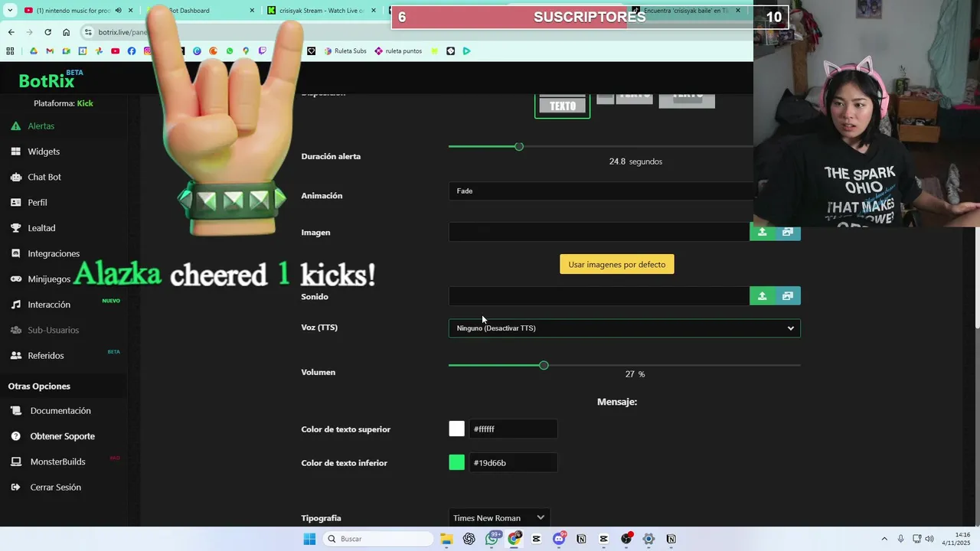Open the Chrome apps grid shortcut
Image resolution: width=980 pixels, height=551 pixels.
(x=10, y=51)
